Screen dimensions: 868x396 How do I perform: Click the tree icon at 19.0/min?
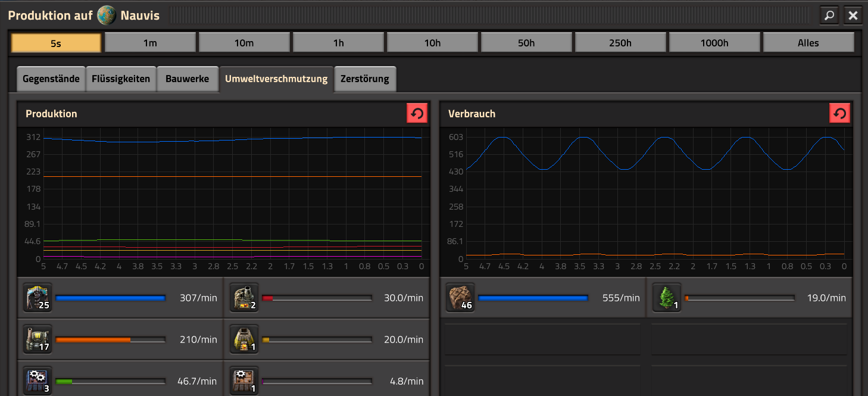[x=667, y=298]
